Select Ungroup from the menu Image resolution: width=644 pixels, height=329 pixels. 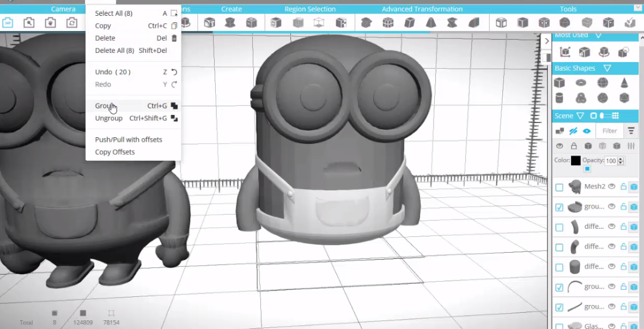133,118
